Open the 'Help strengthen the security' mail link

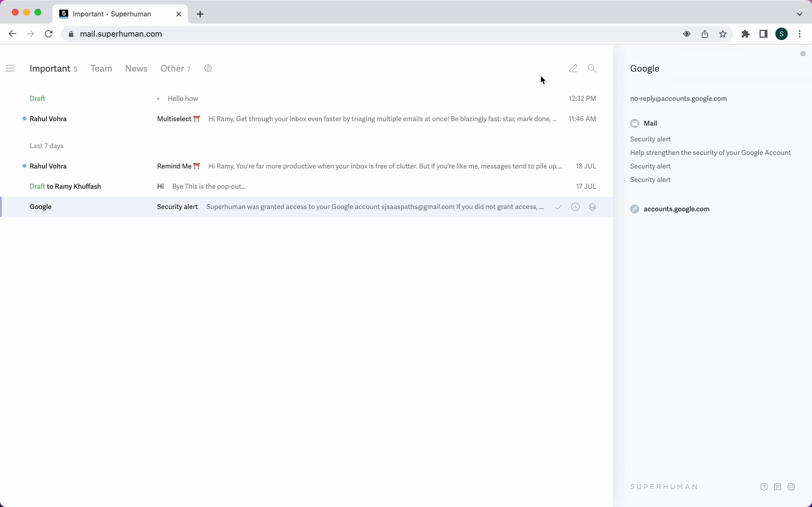[710, 153]
